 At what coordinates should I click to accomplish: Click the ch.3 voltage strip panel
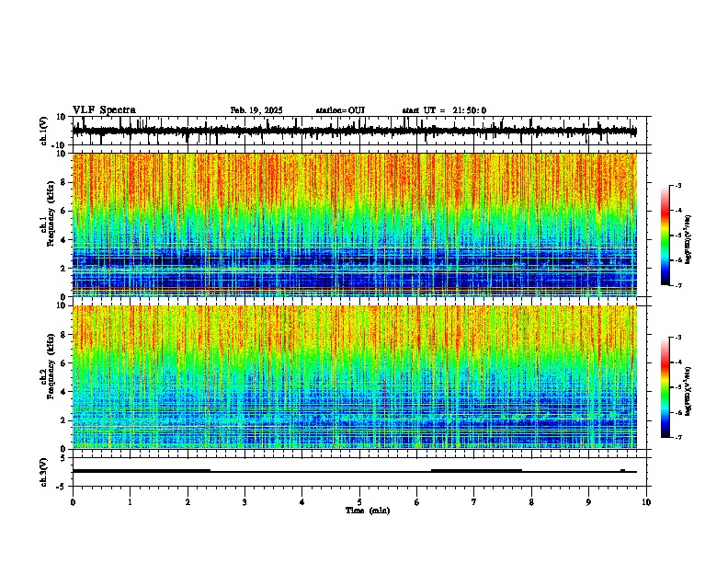click(x=359, y=472)
